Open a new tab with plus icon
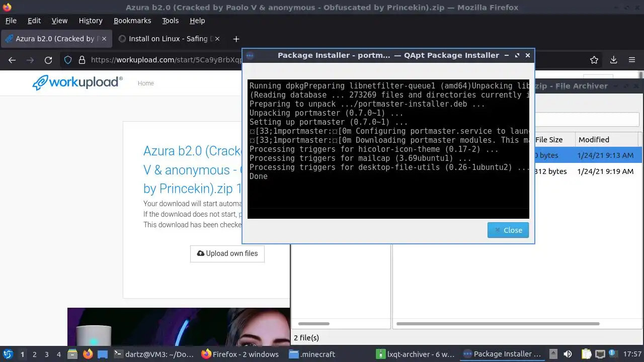Screen dimensions: 644x362 coord(236,39)
